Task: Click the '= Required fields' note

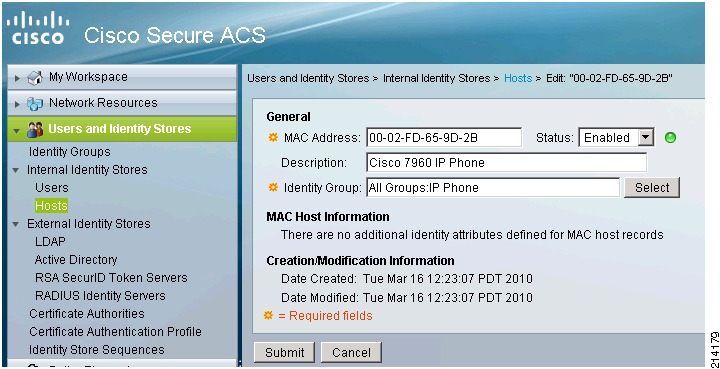Action: click(326, 316)
